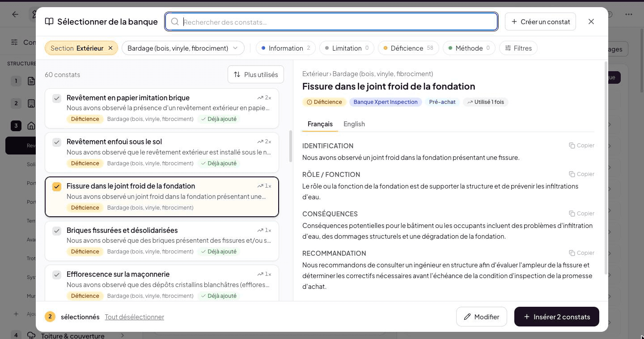Click Insérer 2 constats button
Screen dimensions: 644x339
557,317
